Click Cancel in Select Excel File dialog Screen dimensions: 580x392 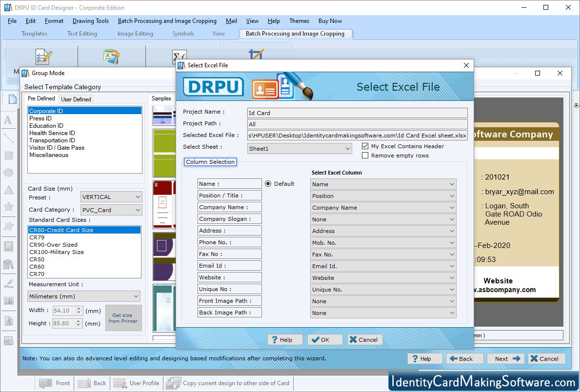365,339
